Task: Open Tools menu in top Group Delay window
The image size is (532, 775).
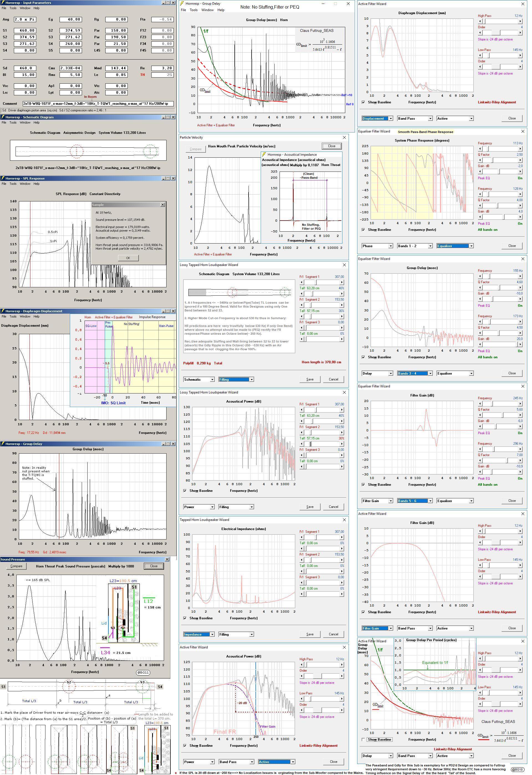Action: pos(193,10)
